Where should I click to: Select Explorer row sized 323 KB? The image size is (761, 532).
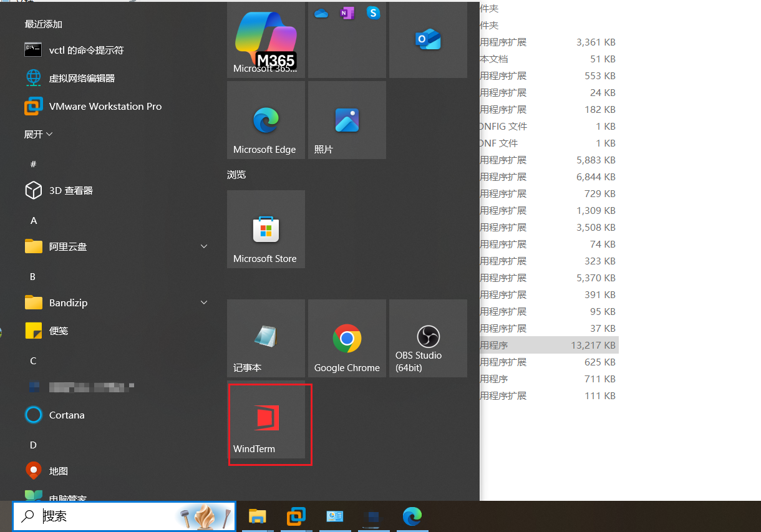[549, 261]
